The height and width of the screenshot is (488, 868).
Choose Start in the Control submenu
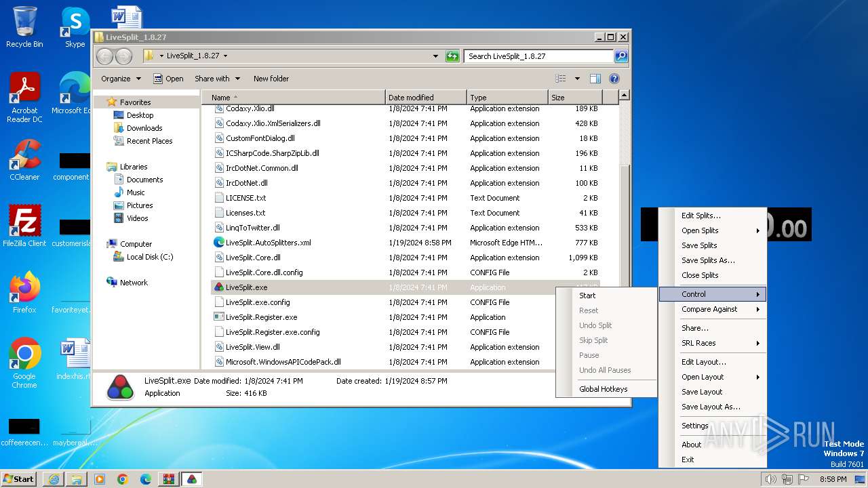point(606,296)
